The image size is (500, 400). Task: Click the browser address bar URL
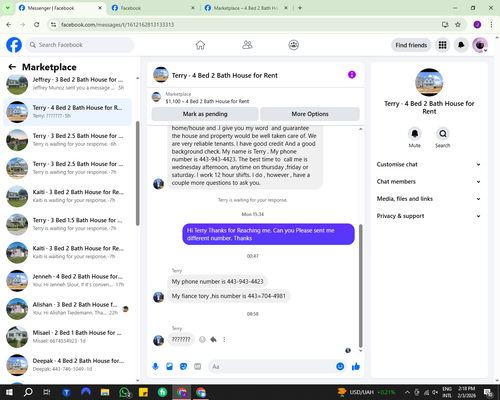click(117, 25)
